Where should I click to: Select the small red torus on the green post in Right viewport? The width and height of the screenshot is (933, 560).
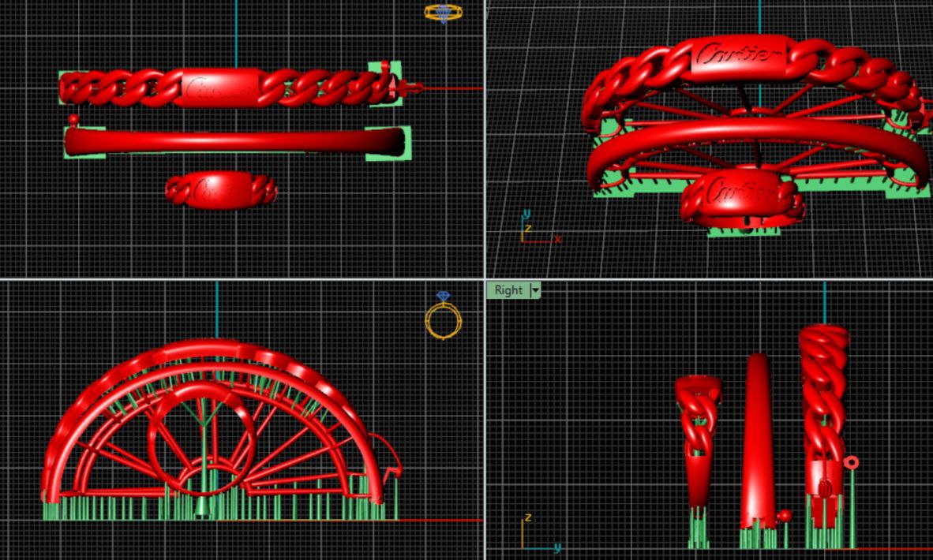(x=852, y=462)
